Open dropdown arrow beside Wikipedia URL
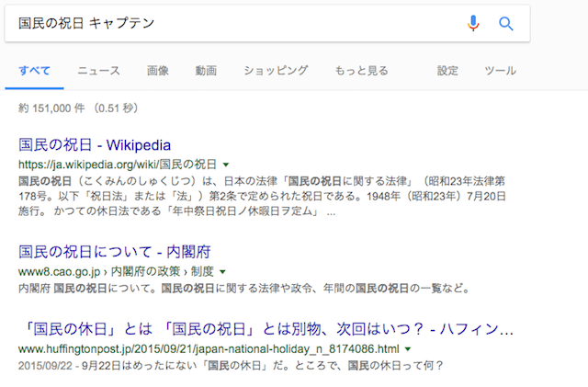Screen dimensions: 588x387 [x=226, y=165]
